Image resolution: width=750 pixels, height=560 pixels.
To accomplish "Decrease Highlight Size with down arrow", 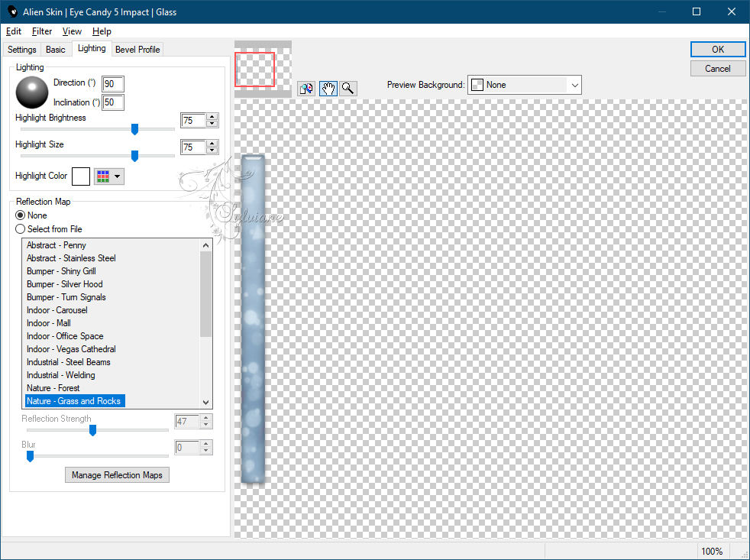I will 212,151.
